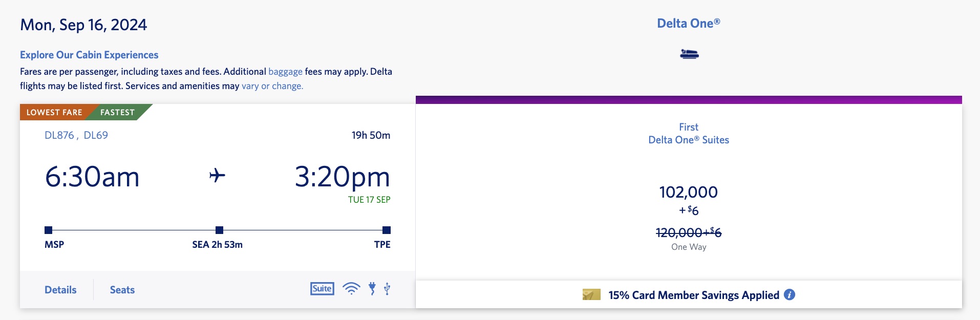Click "Explore Our Cabin Experiences"

pyautogui.click(x=89, y=55)
